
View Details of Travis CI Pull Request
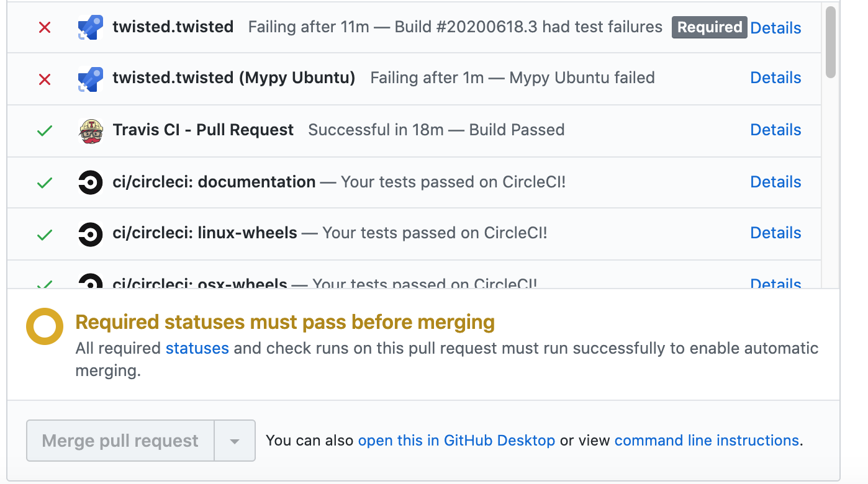coord(775,130)
